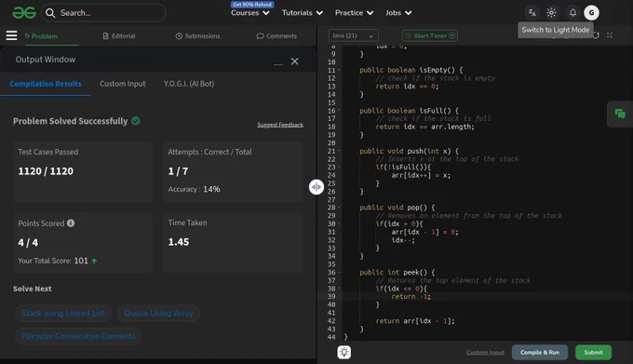Close the Output Window
Screen dimensions: 633x364
click(295, 61)
